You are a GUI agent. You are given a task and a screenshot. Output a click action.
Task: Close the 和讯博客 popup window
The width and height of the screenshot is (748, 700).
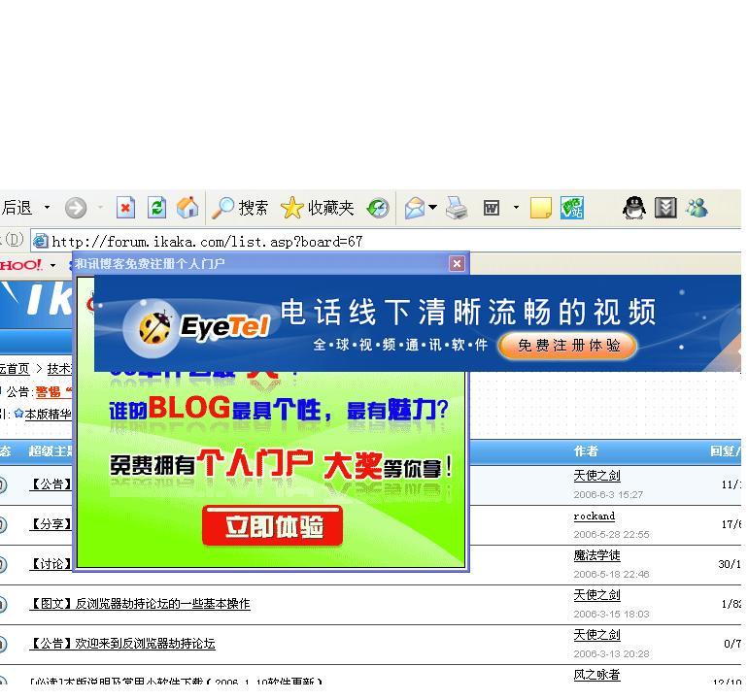click(457, 263)
